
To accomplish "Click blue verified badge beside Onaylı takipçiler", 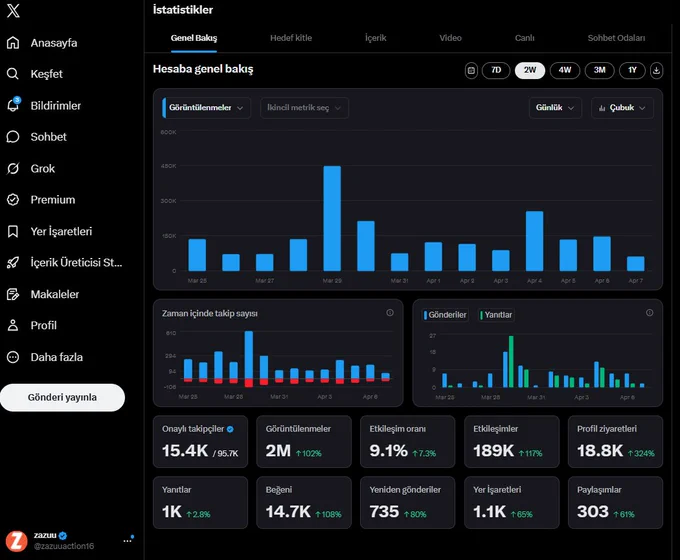I will tap(230, 429).
